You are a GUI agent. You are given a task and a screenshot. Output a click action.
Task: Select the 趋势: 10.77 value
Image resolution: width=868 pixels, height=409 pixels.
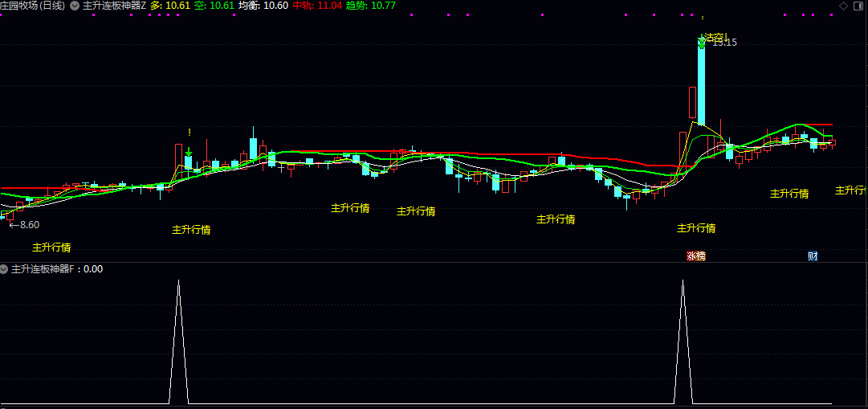pyautogui.click(x=371, y=6)
